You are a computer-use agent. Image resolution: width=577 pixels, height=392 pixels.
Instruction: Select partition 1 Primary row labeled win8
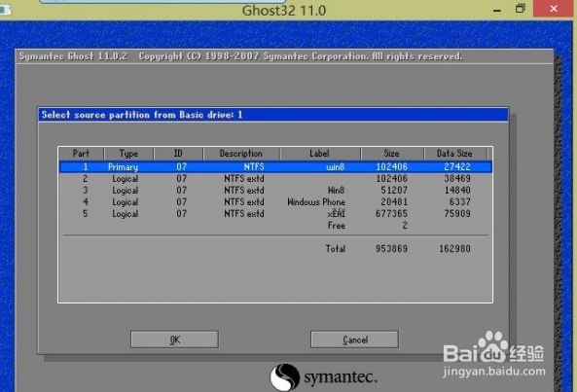(275, 166)
